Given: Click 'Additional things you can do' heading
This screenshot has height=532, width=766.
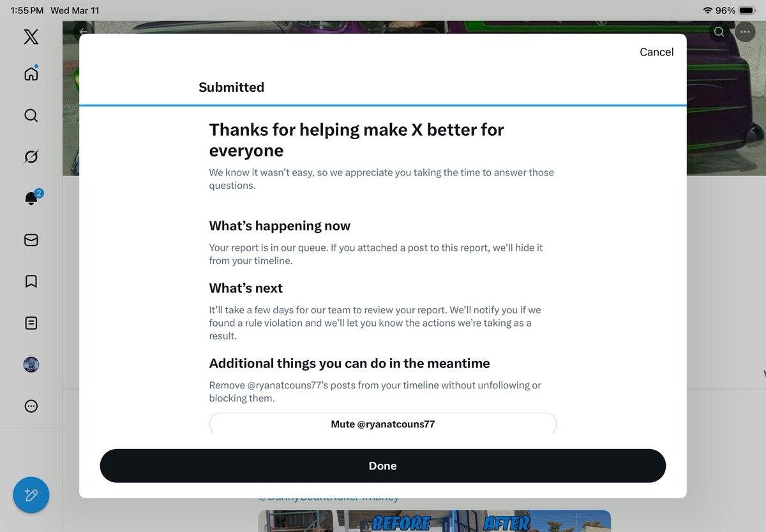Looking at the screenshot, I should [350, 364].
